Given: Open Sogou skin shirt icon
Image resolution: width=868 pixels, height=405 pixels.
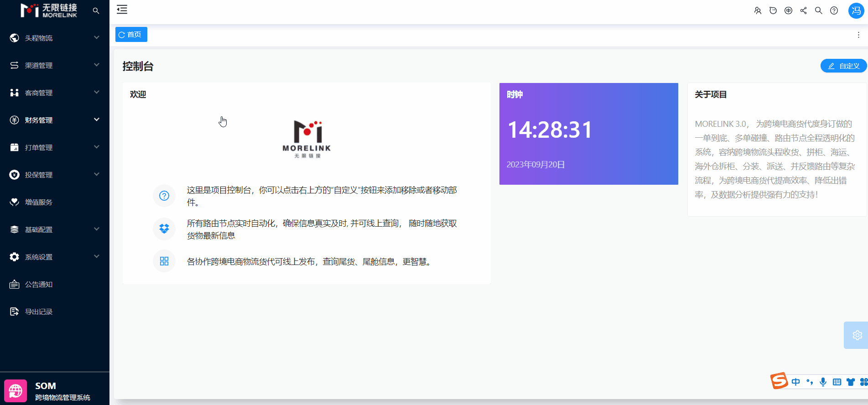Looking at the screenshot, I should (x=851, y=382).
